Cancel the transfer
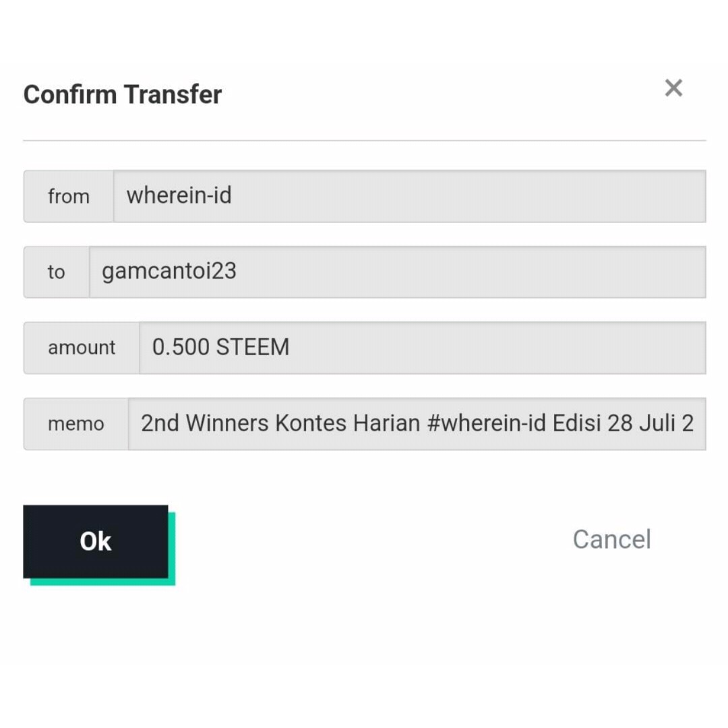The width and height of the screenshot is (728, 728). pos(611,539)
